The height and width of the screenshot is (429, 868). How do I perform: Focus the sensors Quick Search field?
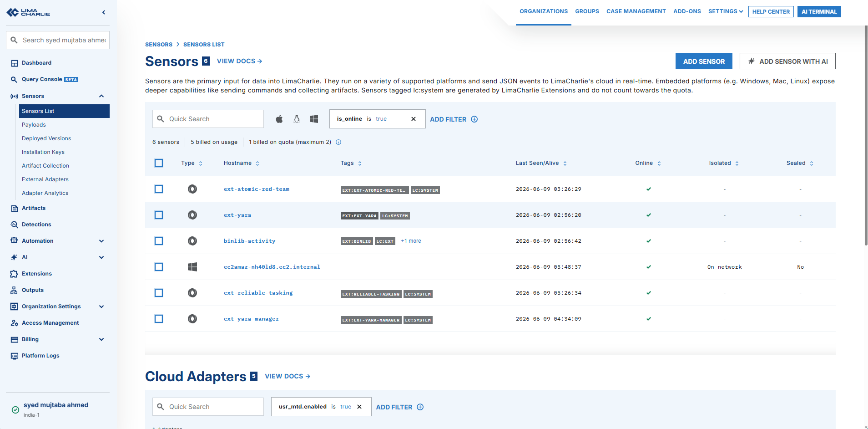pos(208,119)
